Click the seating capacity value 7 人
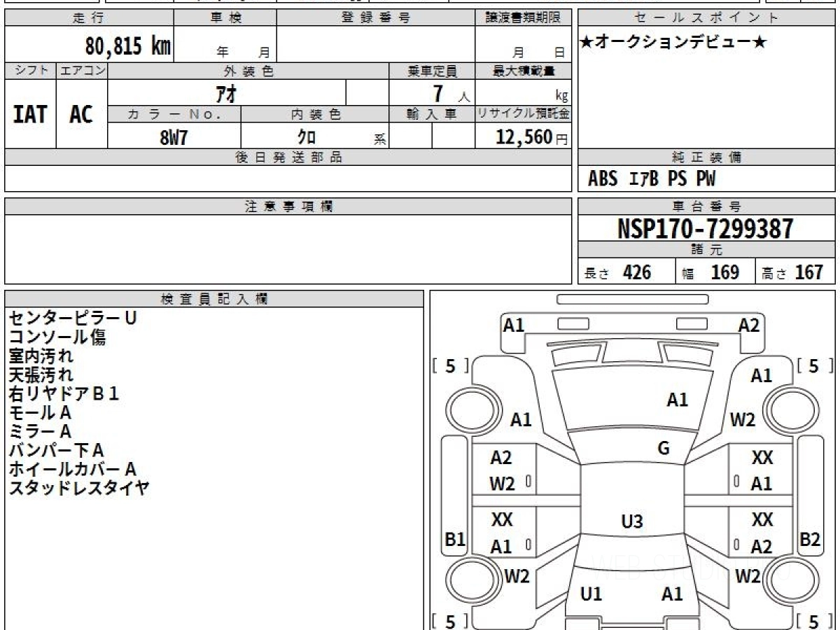Screen dimensions: 840x630 click(450, 93)
